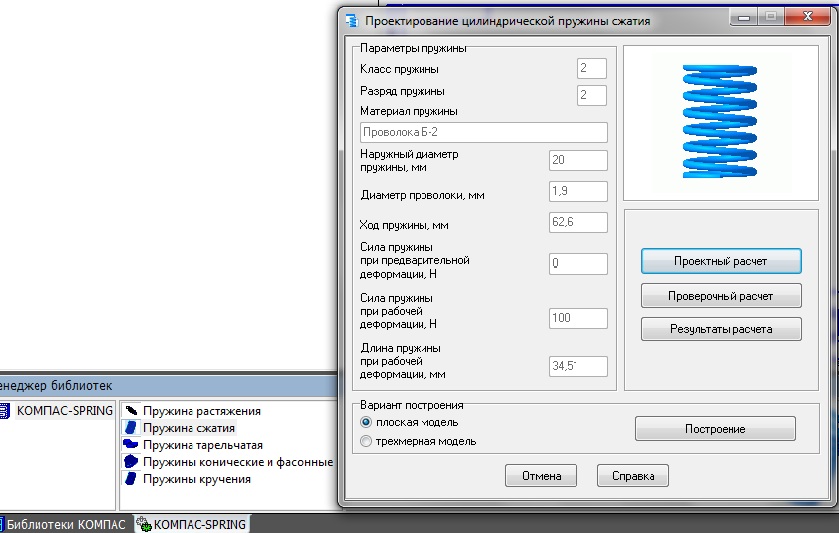Select Пружина сжатия in the library list
839x533 pixels.
pos(189,428)
